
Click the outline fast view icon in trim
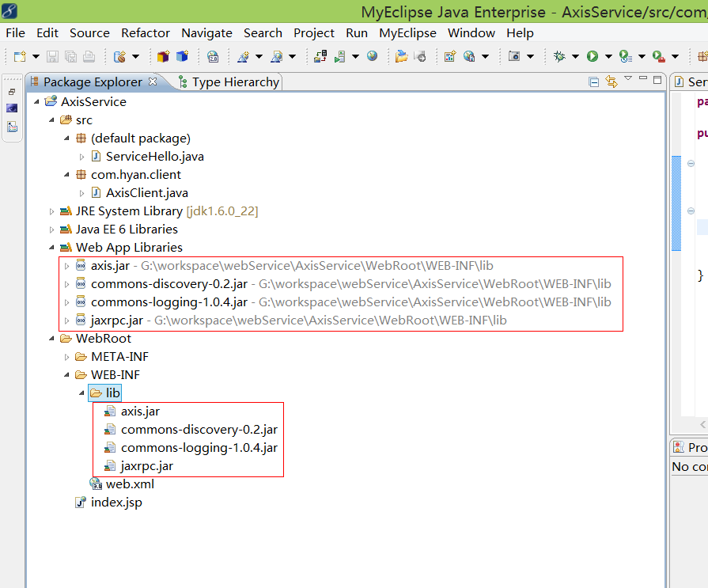pyautogui.click(x=12, y=127)
